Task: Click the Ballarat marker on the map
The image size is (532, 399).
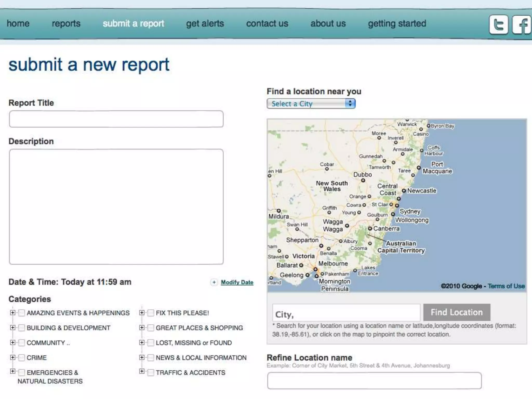Action: (x=301, y=265)
